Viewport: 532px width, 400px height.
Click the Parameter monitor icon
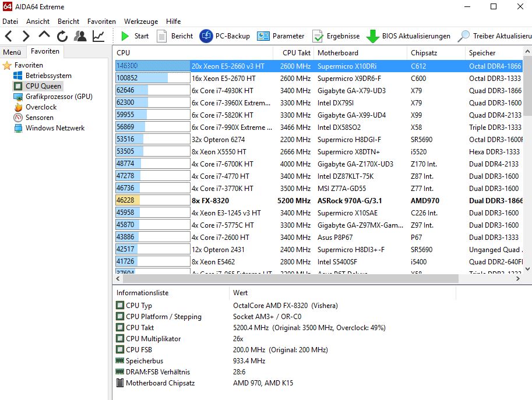coord(263,36)
